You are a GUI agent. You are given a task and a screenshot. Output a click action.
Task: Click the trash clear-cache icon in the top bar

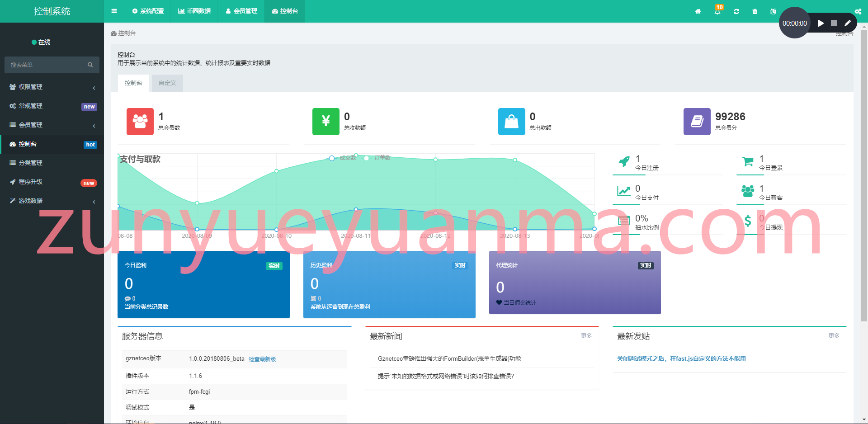point(755,11)
